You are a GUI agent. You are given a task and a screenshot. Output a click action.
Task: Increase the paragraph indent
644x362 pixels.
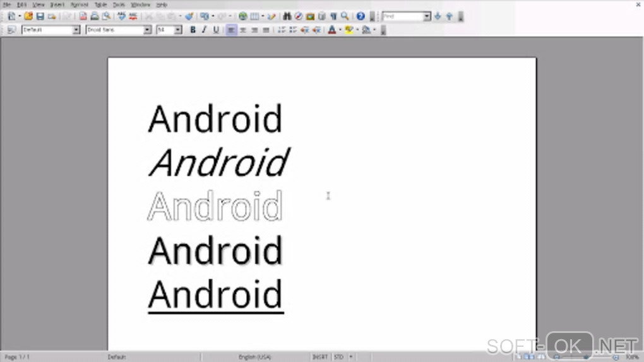316,30
